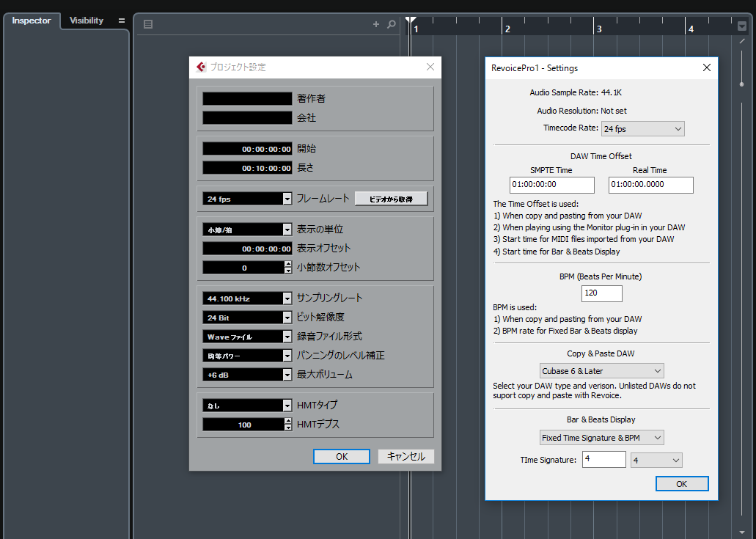Click the 表示オフセット time field
The height and width of the screenshot is (539, 756).
247,249
